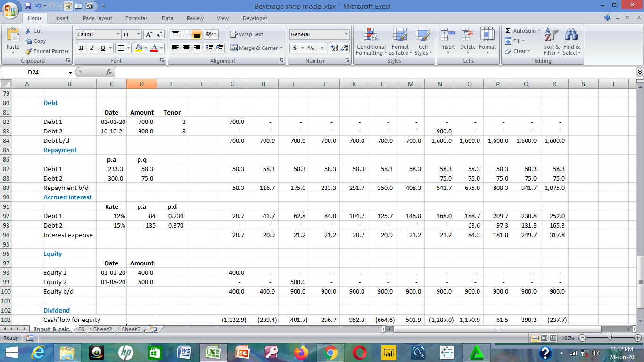Open Conditional Formatting
Image resolution: width=644 pixels, height=362 pixels.
371,42
